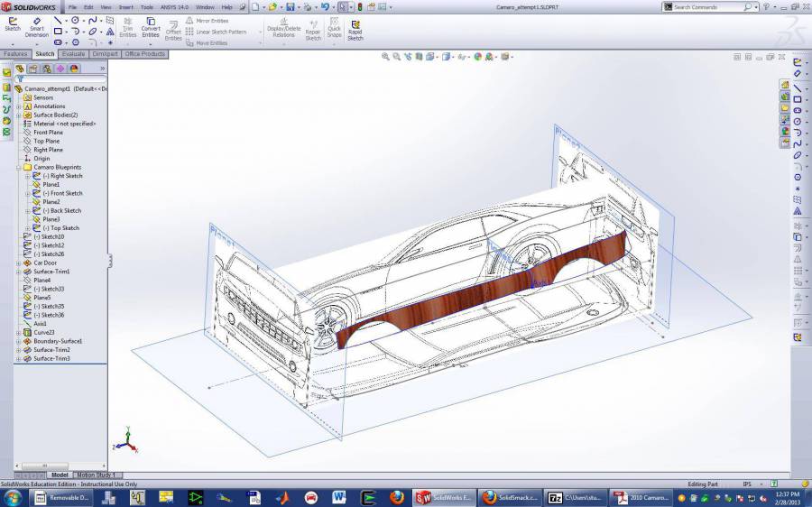Click Quick Snaps
The height and width of the screenshot is (507, 812).
point(334,27)
